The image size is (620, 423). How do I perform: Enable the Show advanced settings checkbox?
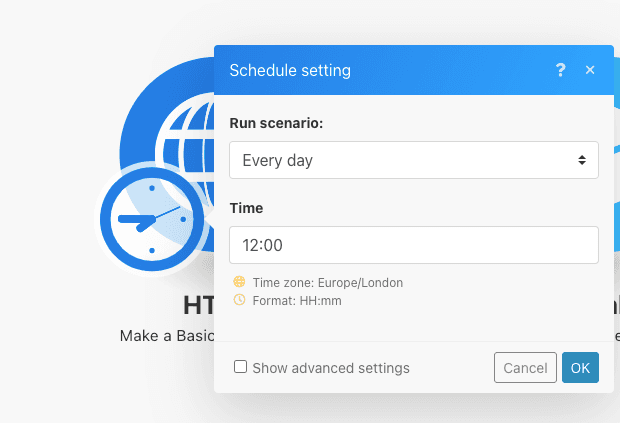point(241,367)
